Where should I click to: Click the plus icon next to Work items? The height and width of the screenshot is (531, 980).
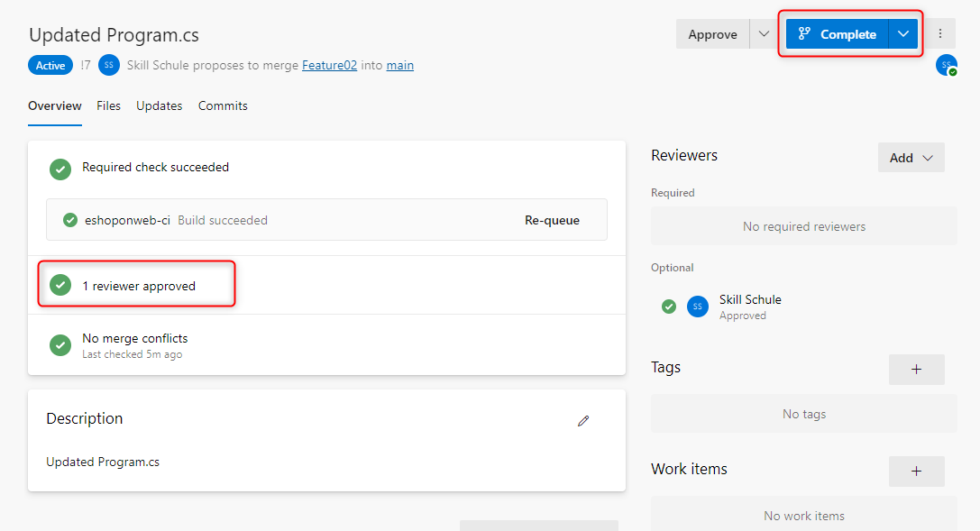point(916,471)
